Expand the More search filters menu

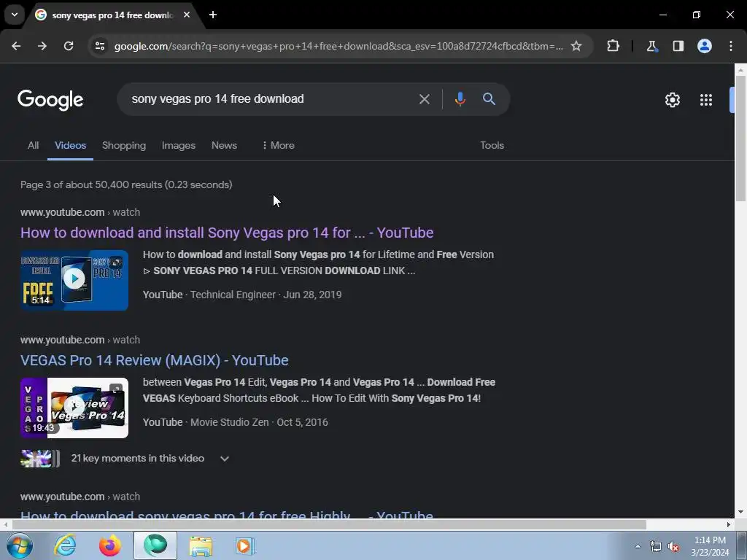tap(278, 145)
